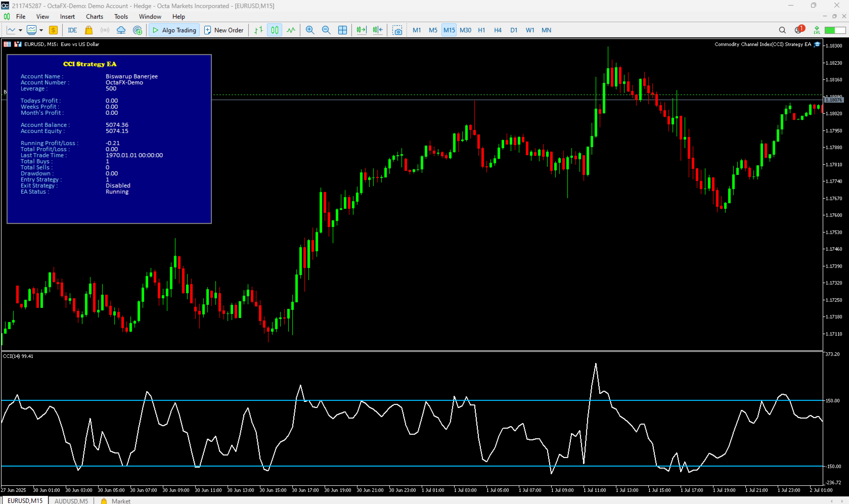Switch to the D1 daily timeframe
This screenshot has width=849, height=504.
click(x=514, y=30)
